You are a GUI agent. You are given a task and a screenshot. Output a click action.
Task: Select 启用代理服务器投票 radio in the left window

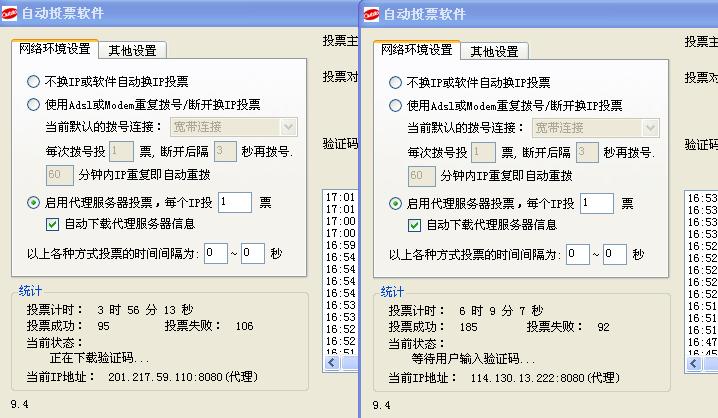[34, 202]
